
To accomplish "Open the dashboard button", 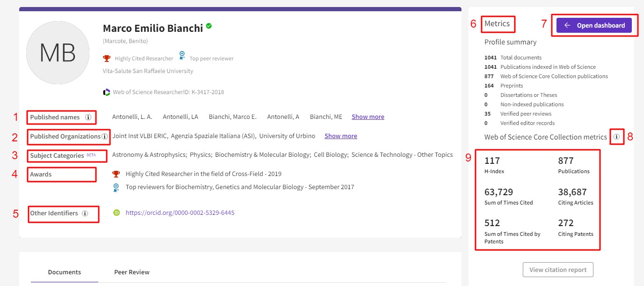I will [x=594, y=25].
